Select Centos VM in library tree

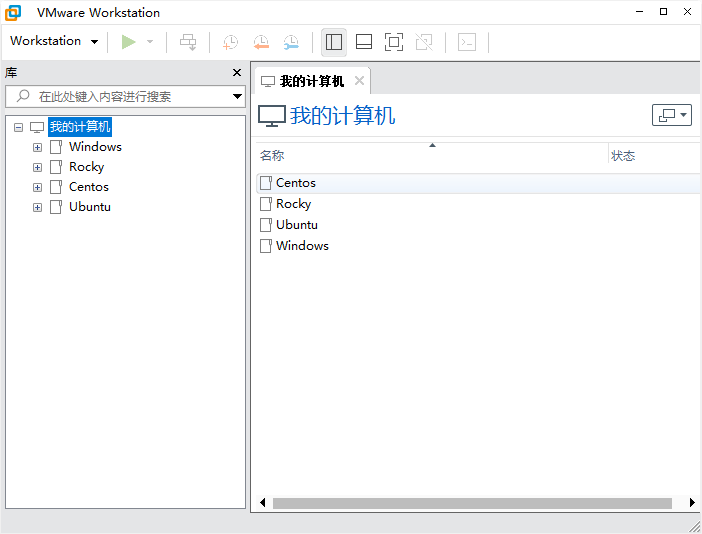tap(89, 187)
